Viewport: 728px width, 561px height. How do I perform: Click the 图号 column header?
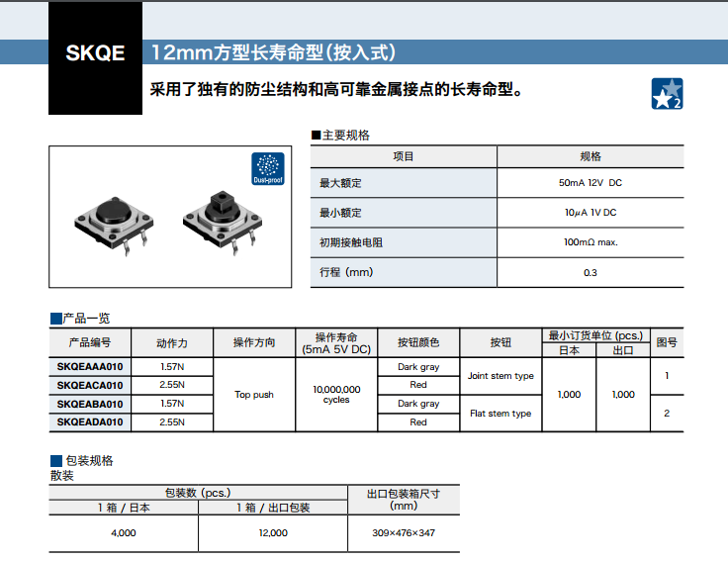coord(667,342)
